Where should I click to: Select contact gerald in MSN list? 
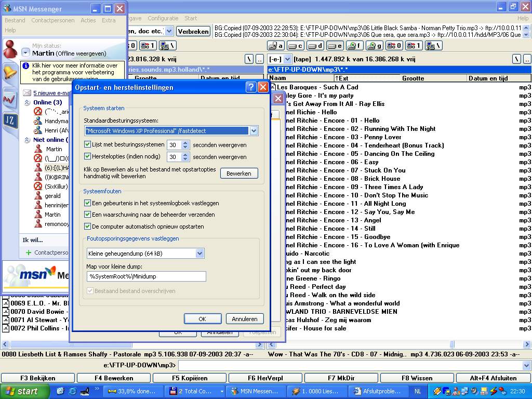click(52, 196)
